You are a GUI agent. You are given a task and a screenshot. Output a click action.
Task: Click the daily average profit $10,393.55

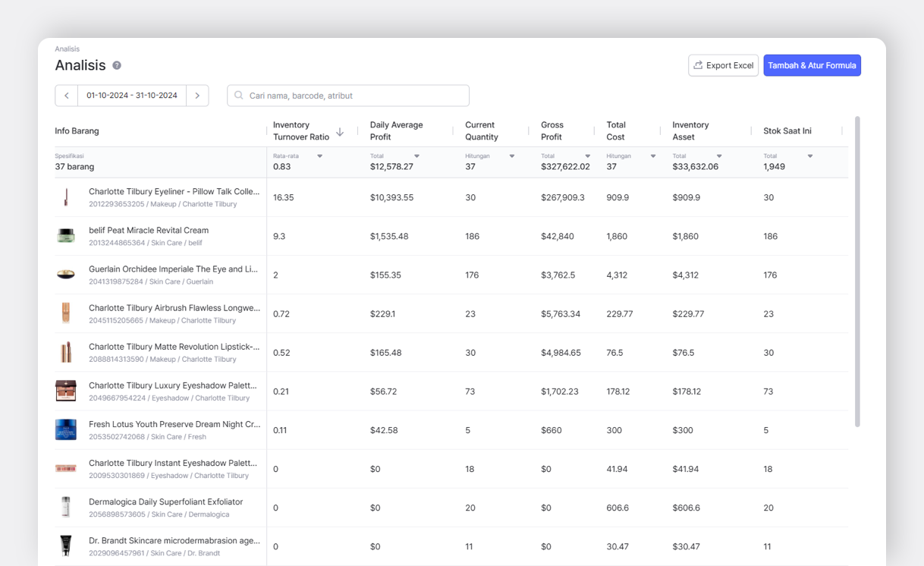391,197
